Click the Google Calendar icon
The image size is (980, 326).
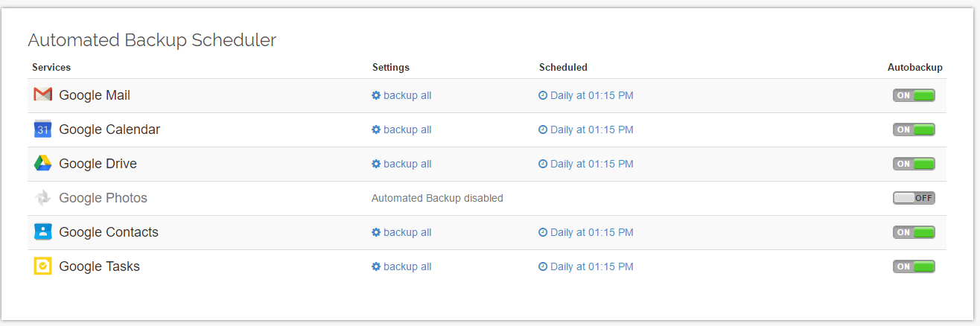pos(42,129)
